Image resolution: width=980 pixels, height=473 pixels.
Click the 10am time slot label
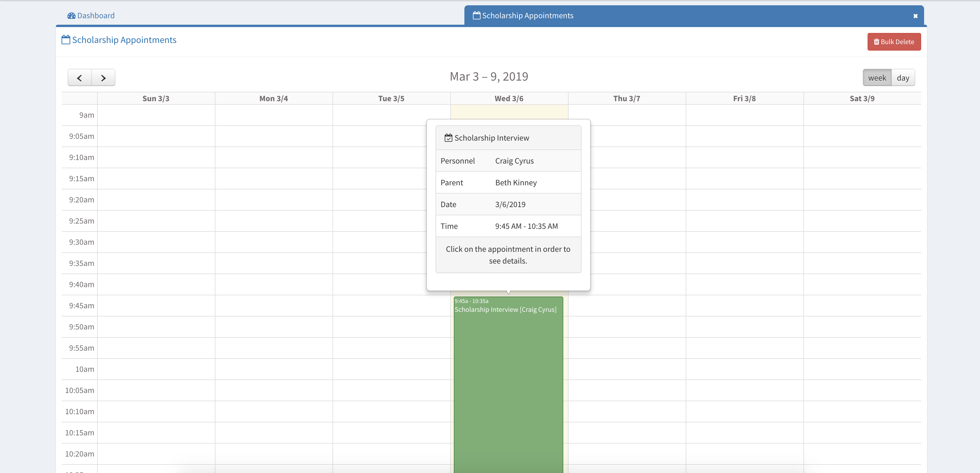pos(84,369)
